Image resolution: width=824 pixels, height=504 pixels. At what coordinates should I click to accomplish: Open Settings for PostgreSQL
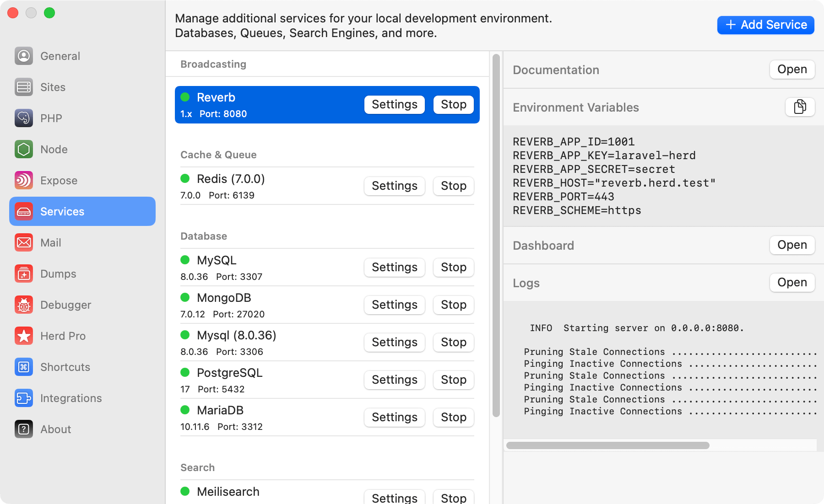pos(394,380)
